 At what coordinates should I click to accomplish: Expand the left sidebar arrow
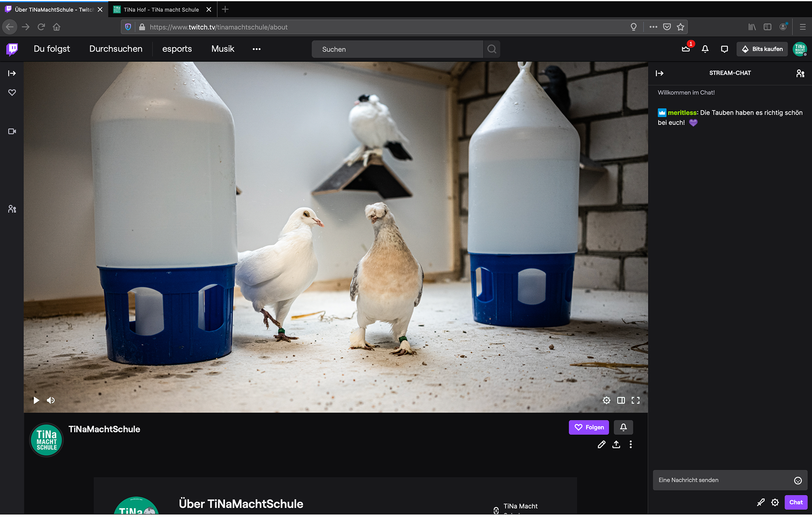pos(12,73)
